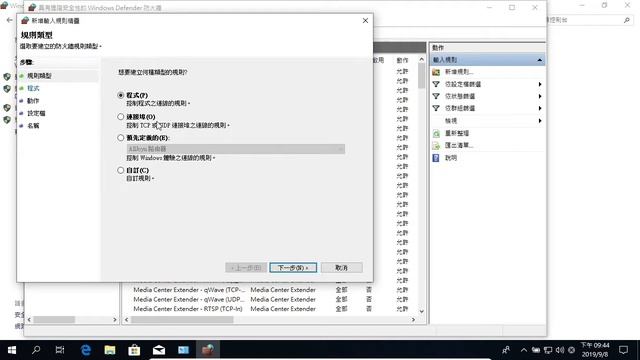Switch to the Control Panel taskbar icon
Viewport: 640px width, 360px height.
pos(183,350)
